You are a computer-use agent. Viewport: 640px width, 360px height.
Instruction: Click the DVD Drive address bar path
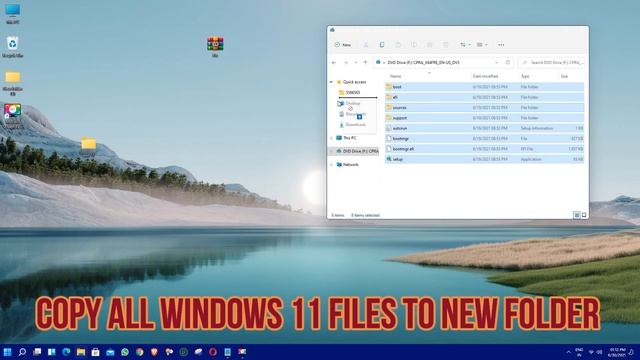click(423, 62)
